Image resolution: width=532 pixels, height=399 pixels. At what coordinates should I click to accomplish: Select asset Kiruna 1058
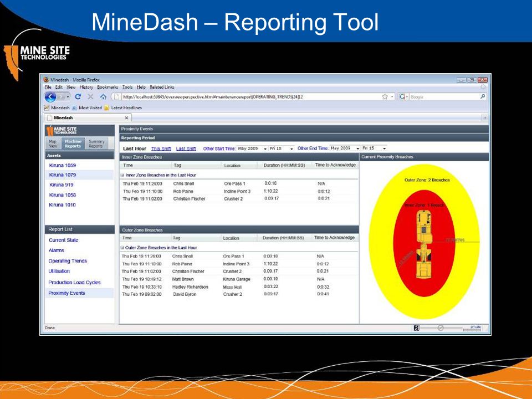pyautogui.click(x=63, y=195)
